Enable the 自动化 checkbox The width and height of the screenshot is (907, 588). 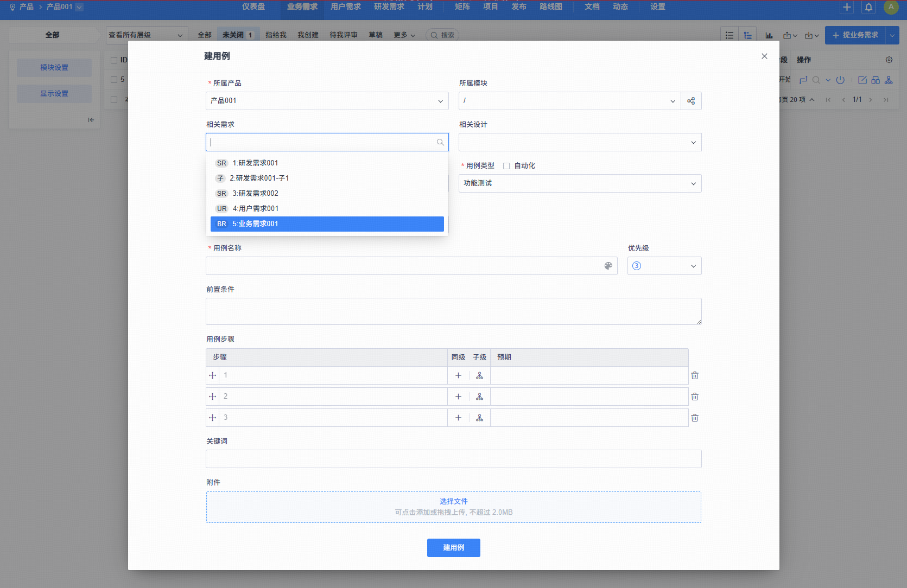506,166
